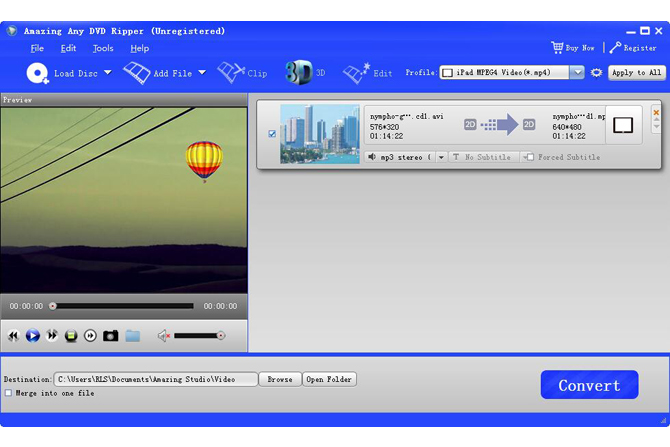The height and width of the screenshot is (447, 670).
Task: Open the Tools menu
Action: coord(103,48)
